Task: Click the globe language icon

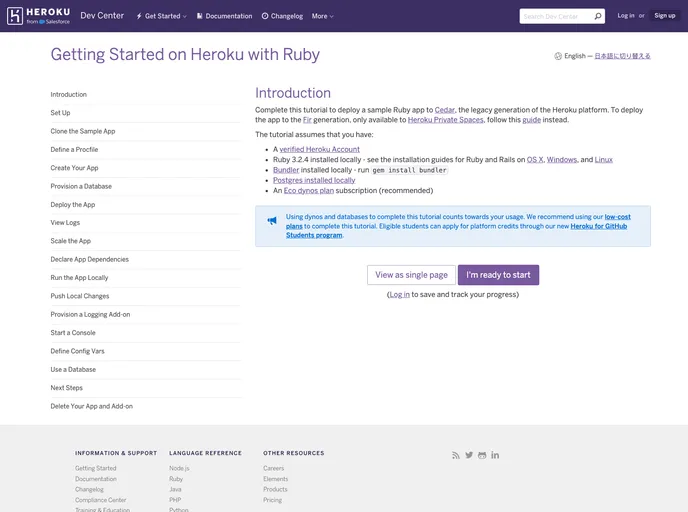Action: click(558, 56)
